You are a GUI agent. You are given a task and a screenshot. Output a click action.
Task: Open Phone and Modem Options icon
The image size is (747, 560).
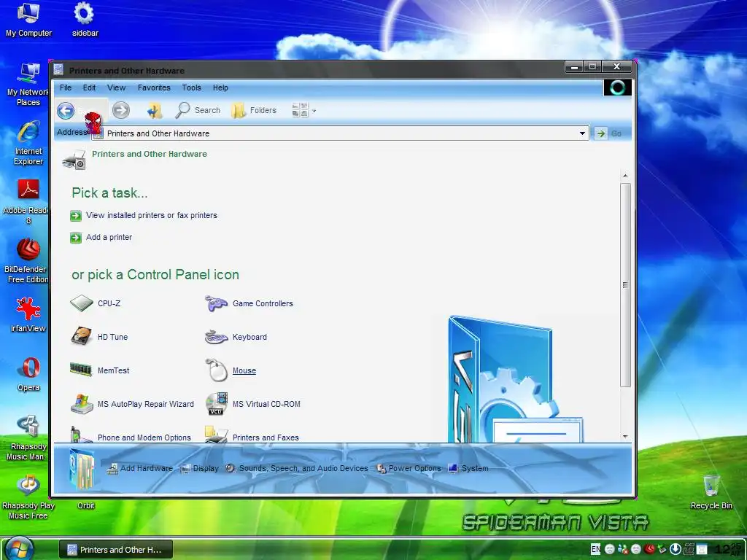[x=81, y=435]
